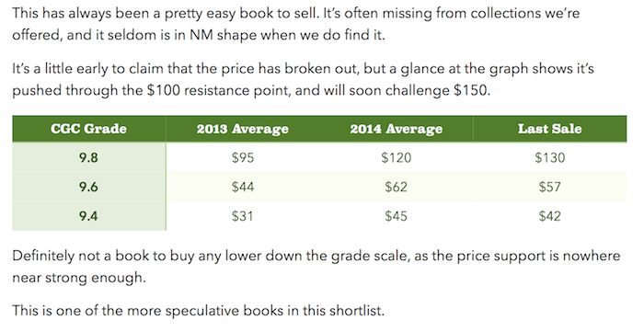Click the 2013 Average column header

242,129
